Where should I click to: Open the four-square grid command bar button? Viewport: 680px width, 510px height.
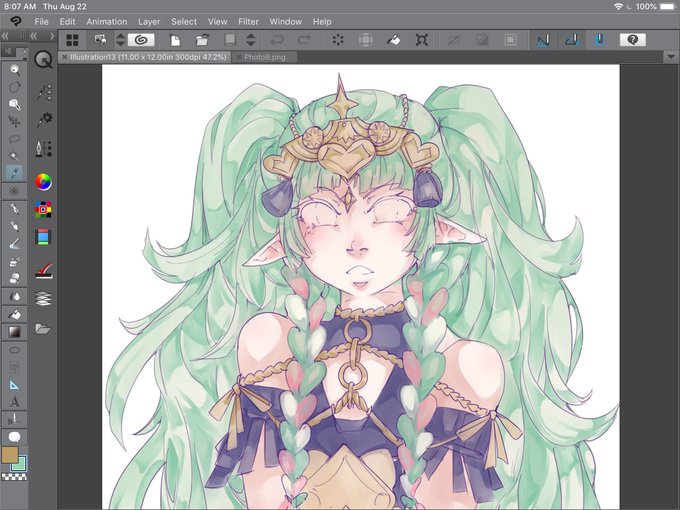click(x=72, y=40)
